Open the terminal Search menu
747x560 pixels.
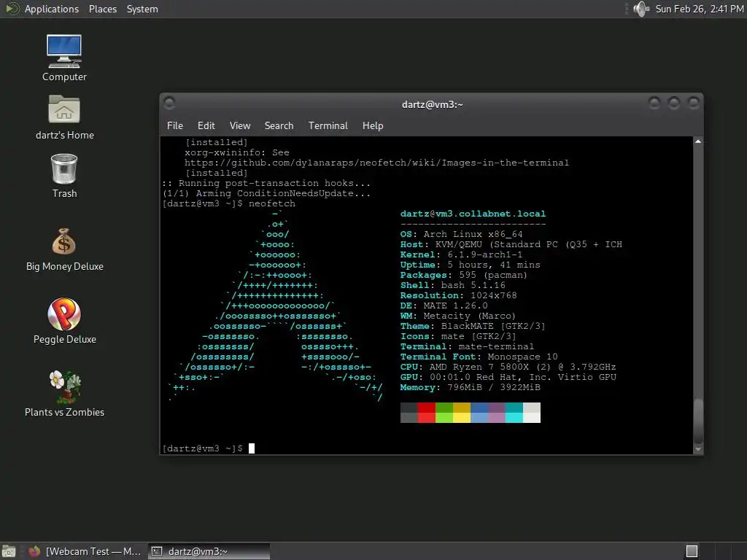279,125
